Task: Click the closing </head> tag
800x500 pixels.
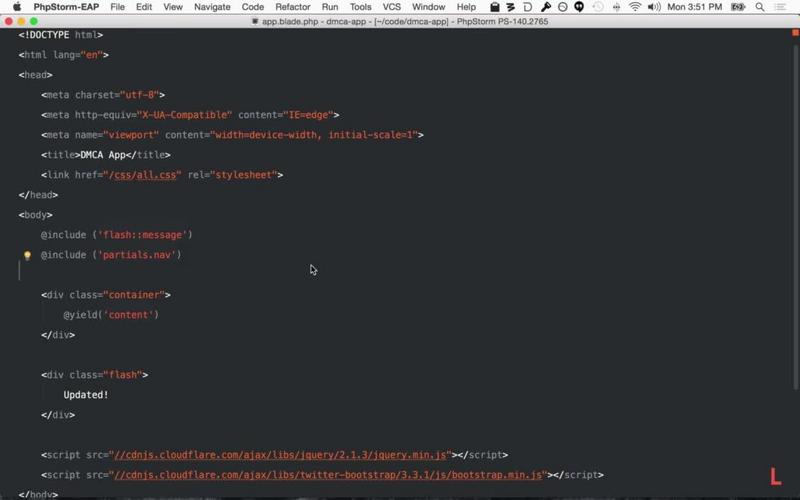Action: point(38,195)
